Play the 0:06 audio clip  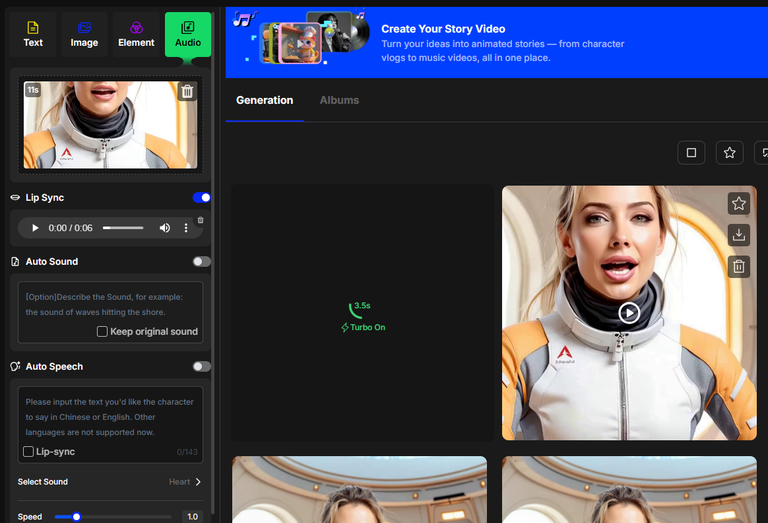(x=35, y=228)
